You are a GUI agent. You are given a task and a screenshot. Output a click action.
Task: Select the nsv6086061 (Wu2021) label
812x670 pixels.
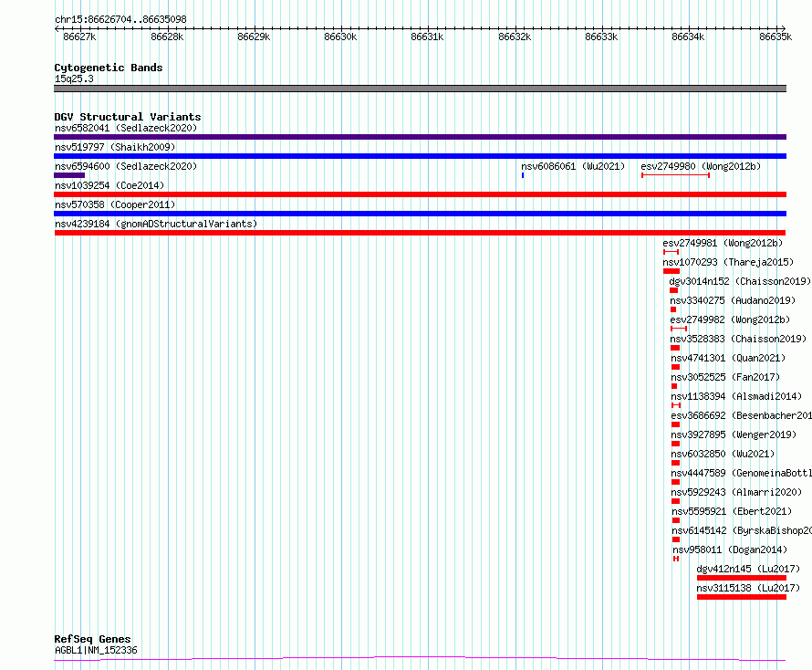click(573, 166)
